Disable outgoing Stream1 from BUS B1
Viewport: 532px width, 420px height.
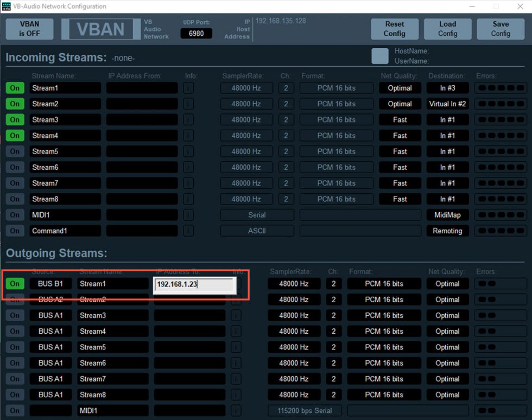(x=15, y=283)
